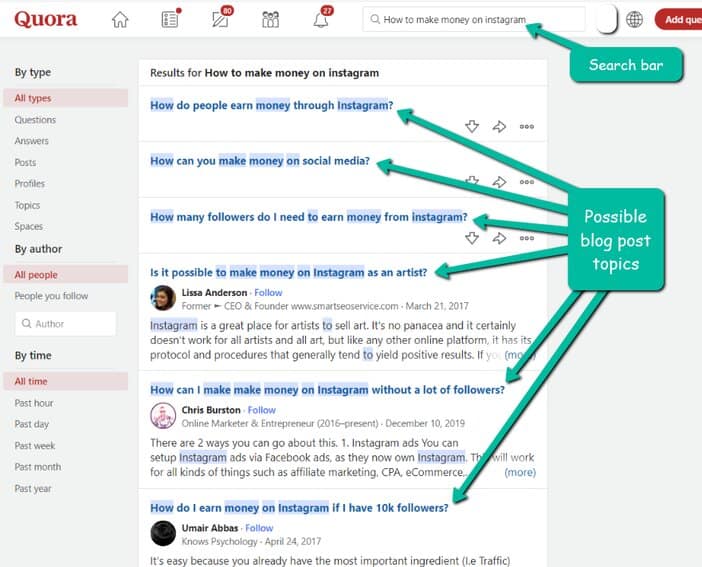
Task: Open 'Is it possible to make money on Instagram as an artist?'
Action: click(289, 272)
